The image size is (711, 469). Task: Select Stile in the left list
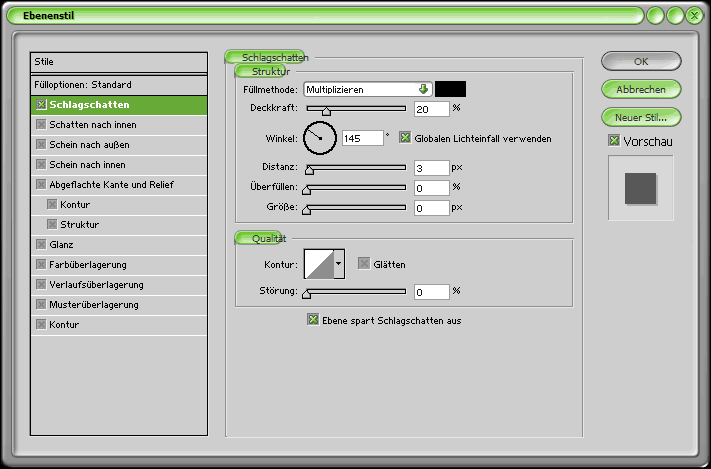click(119, 62)
